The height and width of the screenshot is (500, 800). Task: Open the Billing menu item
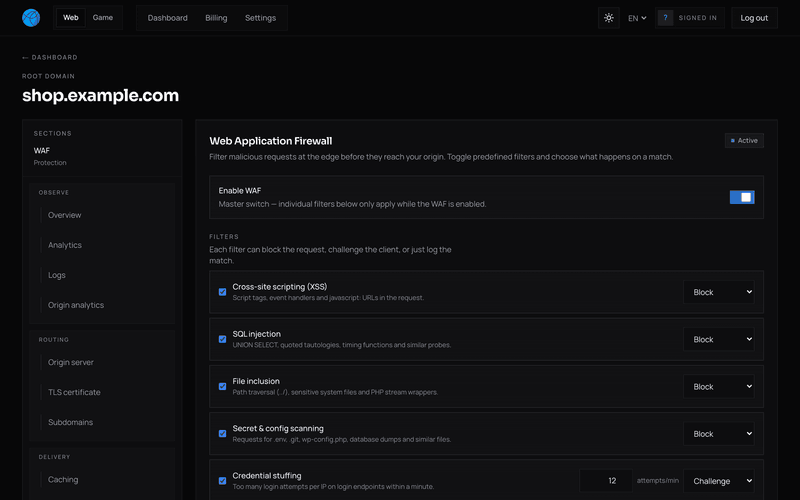click(x=216, y=18)
